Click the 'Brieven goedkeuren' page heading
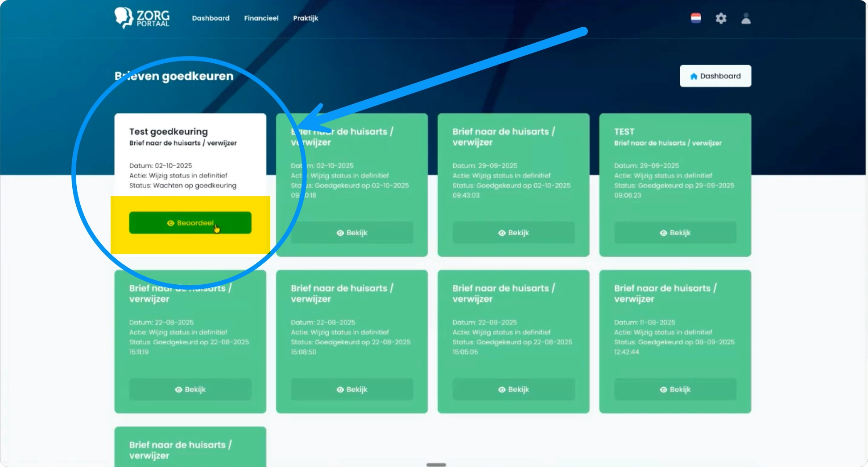Viewport: 868px width, 467px height. tap(174, 76)
